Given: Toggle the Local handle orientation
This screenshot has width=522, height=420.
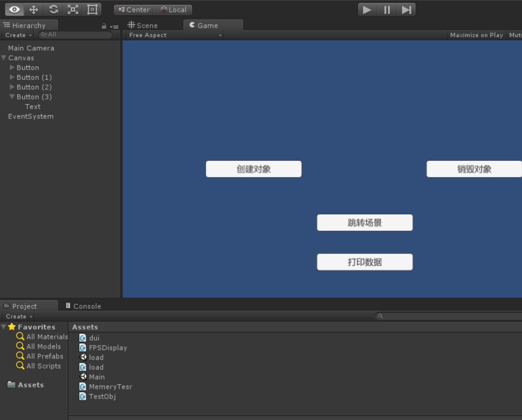Looking at the screenshot, I should click(173, 10).
